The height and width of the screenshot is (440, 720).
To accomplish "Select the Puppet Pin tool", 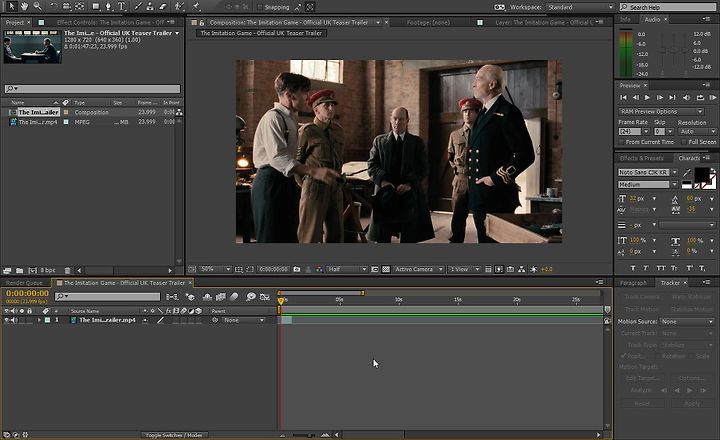I will click(x=197, y=6).
